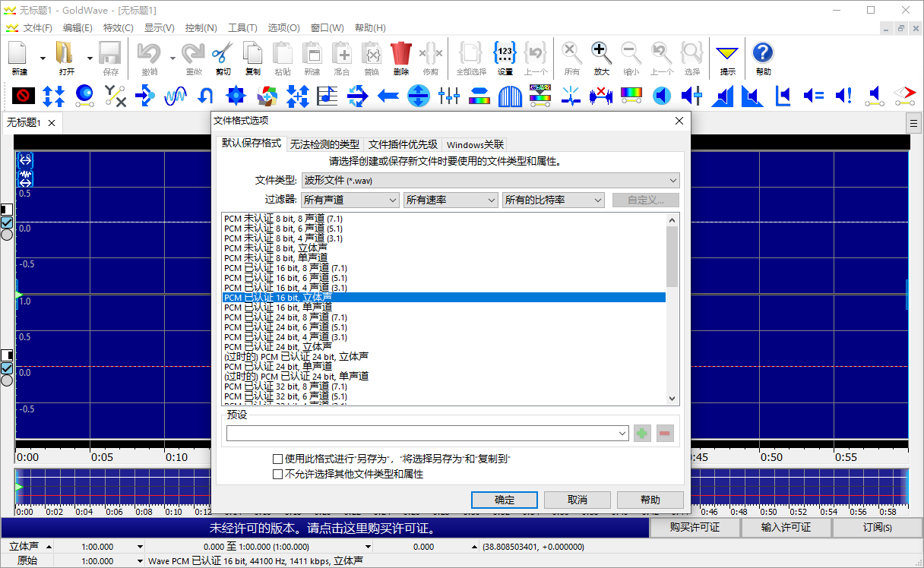Click the Set (设置) selection marker icon

(x=505, y=58)
